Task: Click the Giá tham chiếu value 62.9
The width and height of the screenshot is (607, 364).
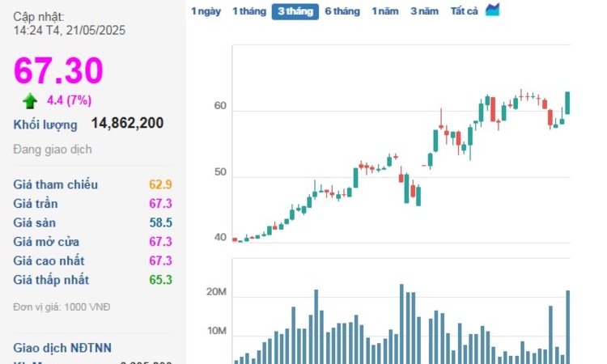Action: coord(160,184)
